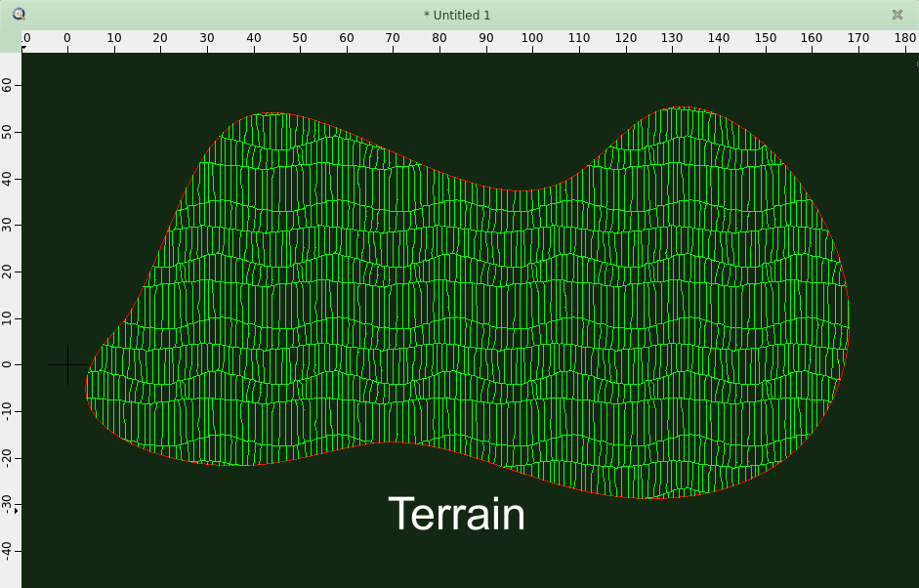Click the Untitled 1 title text

456,15
